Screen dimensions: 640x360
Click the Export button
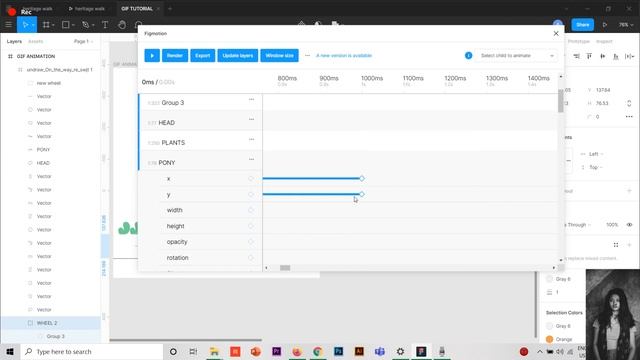202,56
